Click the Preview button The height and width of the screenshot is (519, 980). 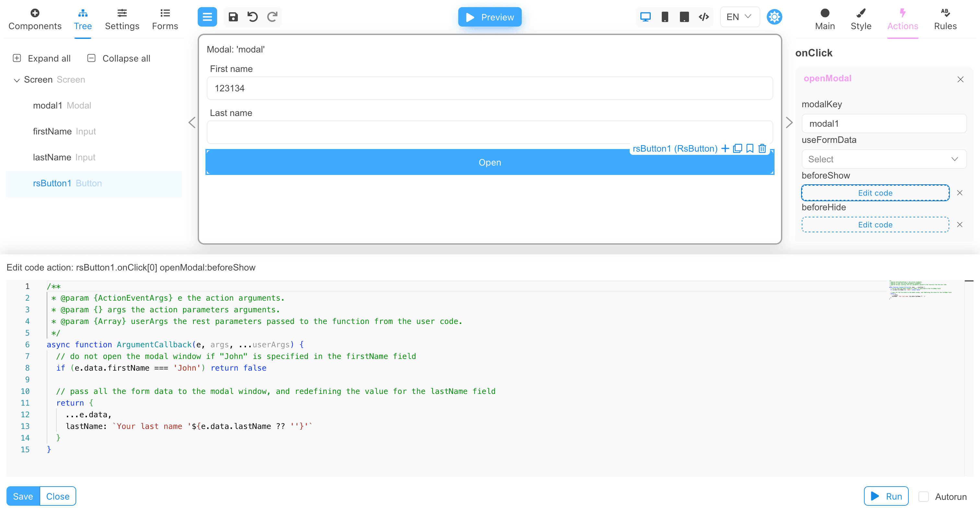(490, 17)
